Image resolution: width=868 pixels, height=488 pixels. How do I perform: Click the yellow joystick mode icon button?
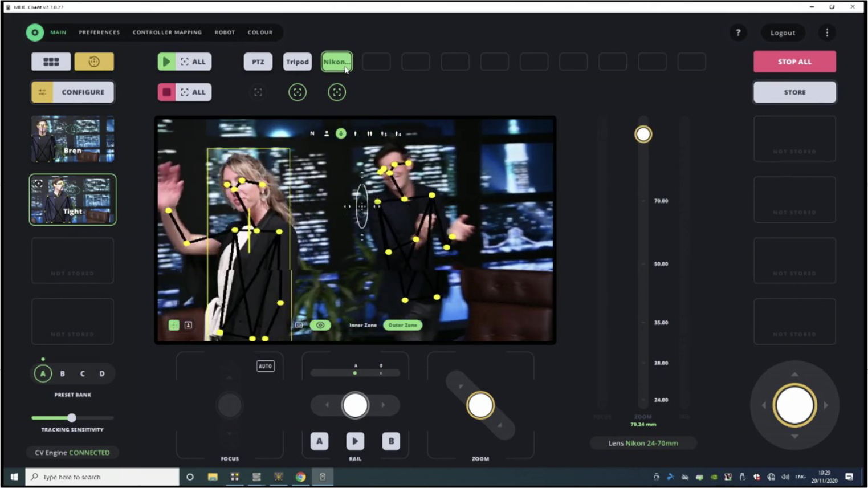(x=94, y=62)
